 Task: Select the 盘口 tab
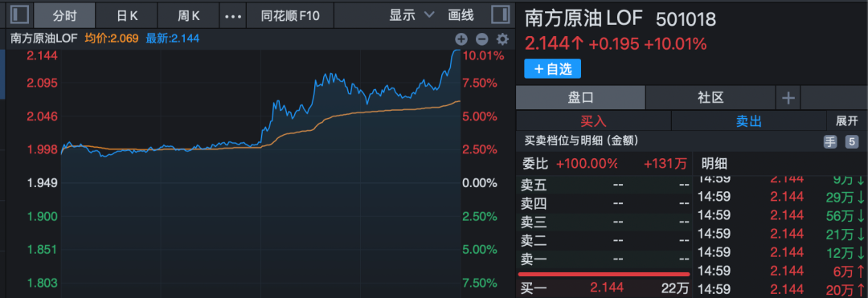click(x=580, y=99)
